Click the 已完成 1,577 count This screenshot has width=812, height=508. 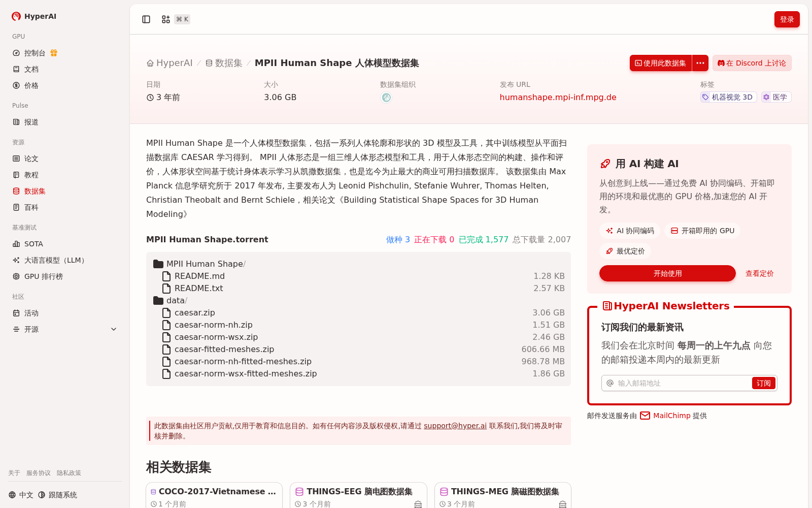pyautogui.click(x=483, y=239)
